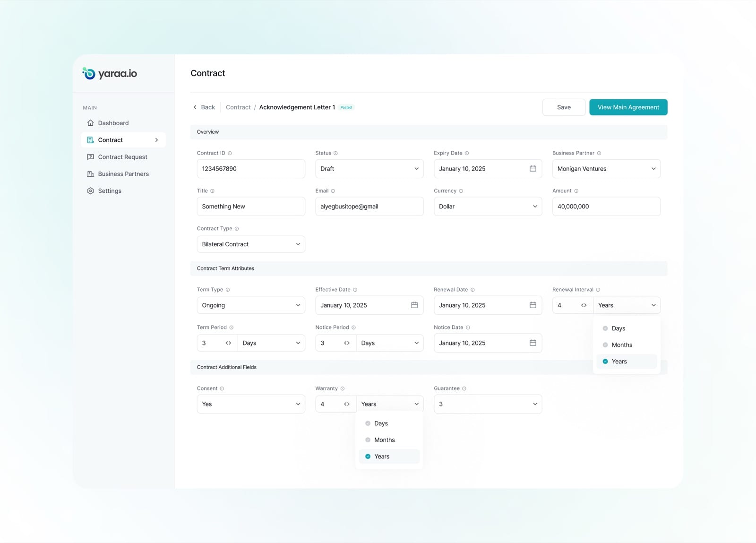
Task: Open the Business Partner dropdown
Action: click(x=606, y=169)
